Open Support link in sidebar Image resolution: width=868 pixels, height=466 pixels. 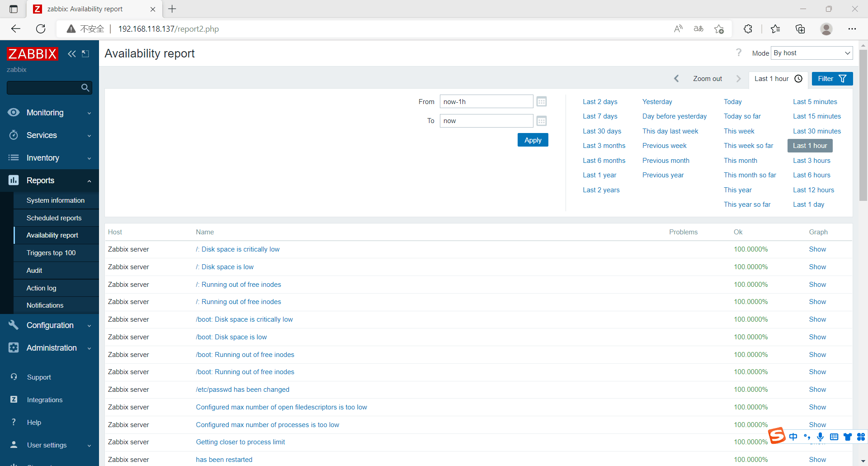pyautogui.click(x=39, y=377)
